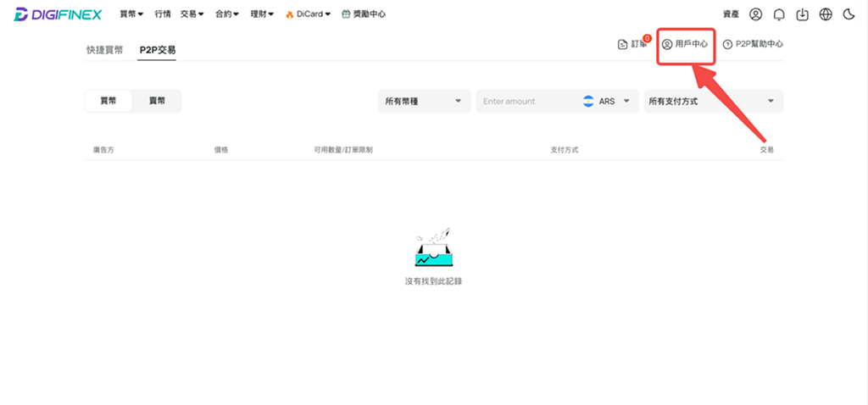The width and height of the screenshot is (868, 405).
Task: Open the language globe icon
Action: click(x=826, y=14)
